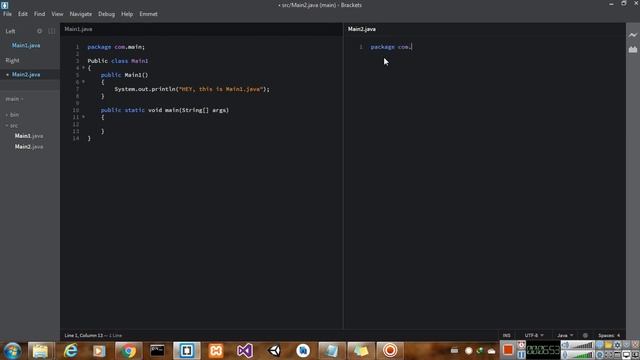The width and height of the screenshot is (640, 360).
Task: Open Command Prompt from the taskbar
Action: (x=158, y=351)
